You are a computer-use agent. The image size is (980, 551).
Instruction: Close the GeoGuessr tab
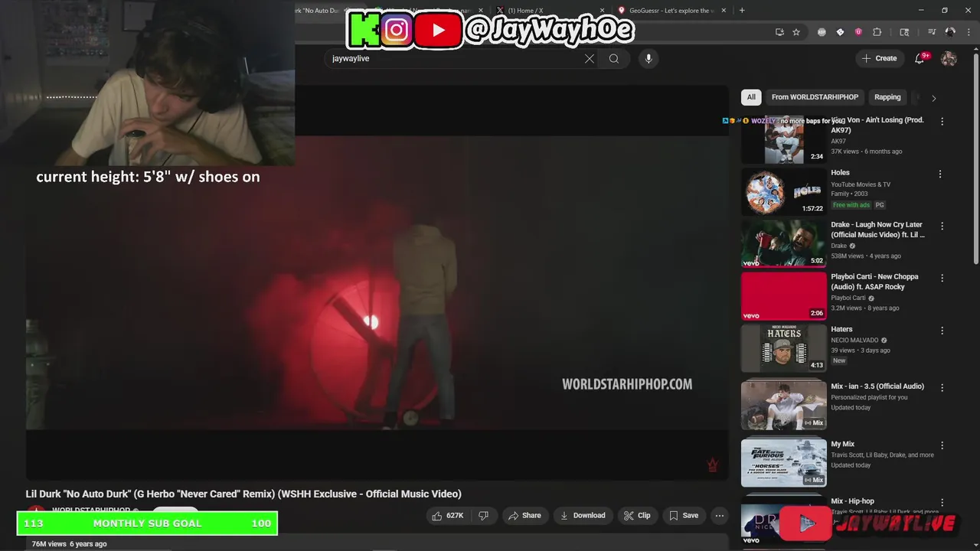(x=724, y=11)
